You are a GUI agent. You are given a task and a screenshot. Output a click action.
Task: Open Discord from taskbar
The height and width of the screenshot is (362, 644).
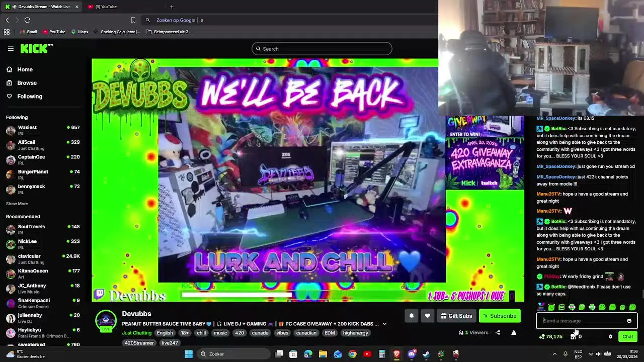[x=412, y=354]
